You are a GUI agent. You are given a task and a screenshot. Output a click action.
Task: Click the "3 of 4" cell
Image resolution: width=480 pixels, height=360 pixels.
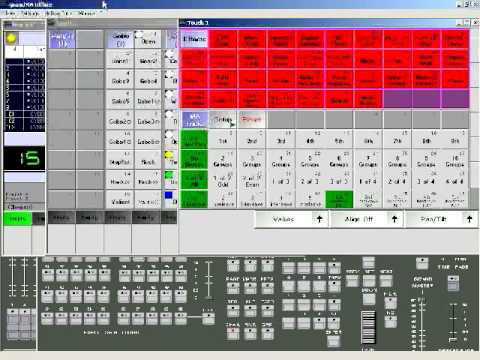click(x=426, y=180)
